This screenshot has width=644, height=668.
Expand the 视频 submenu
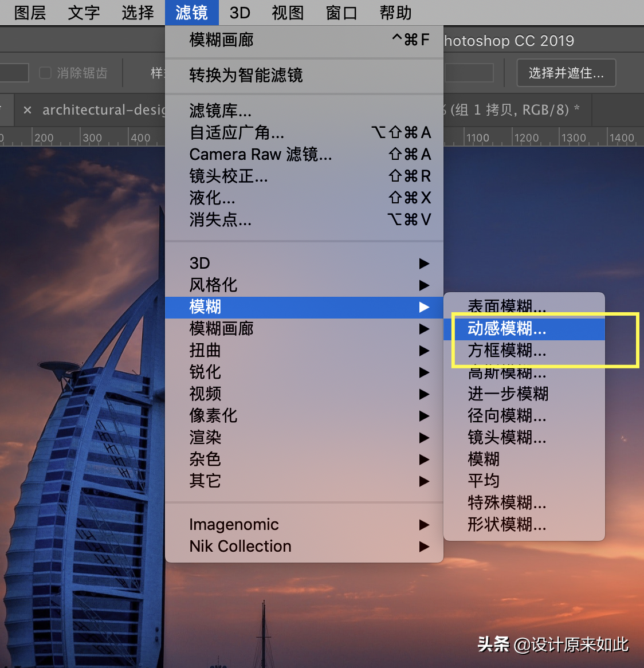(x=304, y=394)
